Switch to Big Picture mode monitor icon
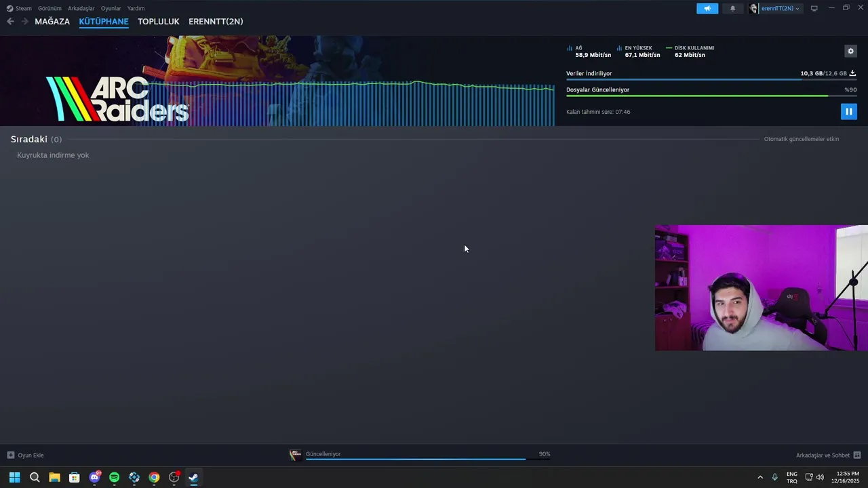 click(x=814, y=8)
